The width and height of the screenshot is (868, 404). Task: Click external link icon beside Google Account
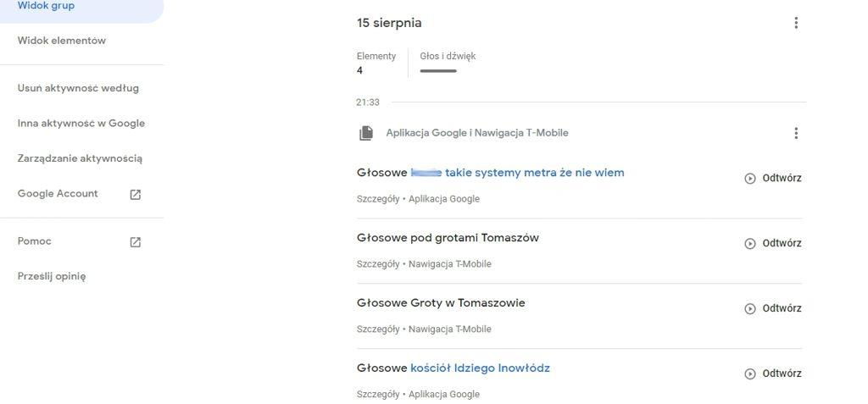coord(135,194)
